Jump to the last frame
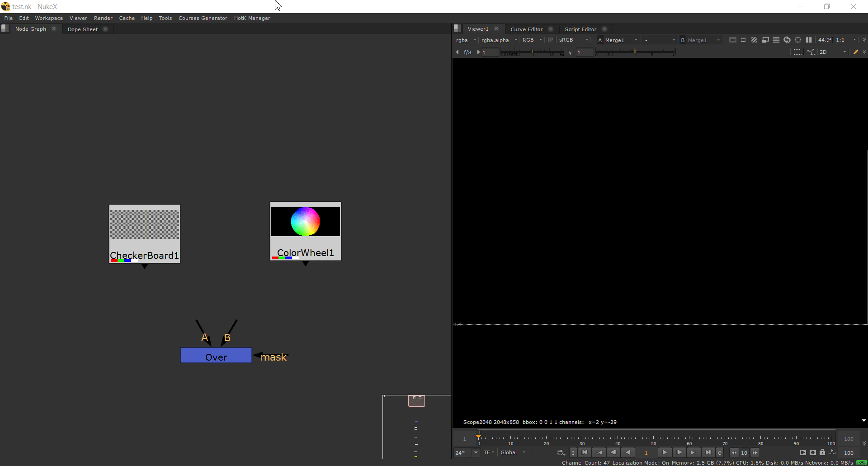Image resolution: width=868 pixels, height=466 pixels. (708, 452)
